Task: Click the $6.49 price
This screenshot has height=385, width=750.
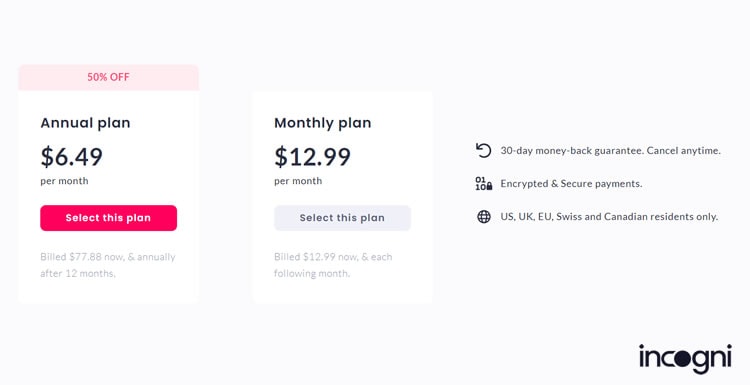Action: (71, 156)
